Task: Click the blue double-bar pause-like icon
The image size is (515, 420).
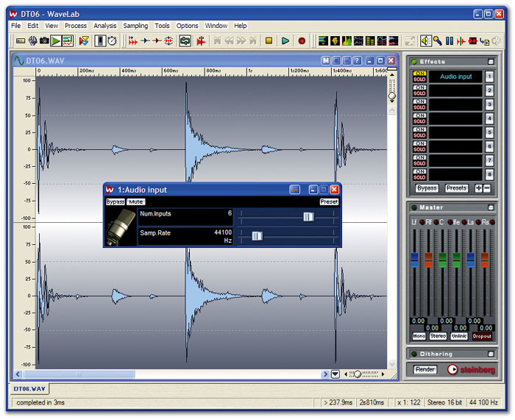Action: (450, 41)
